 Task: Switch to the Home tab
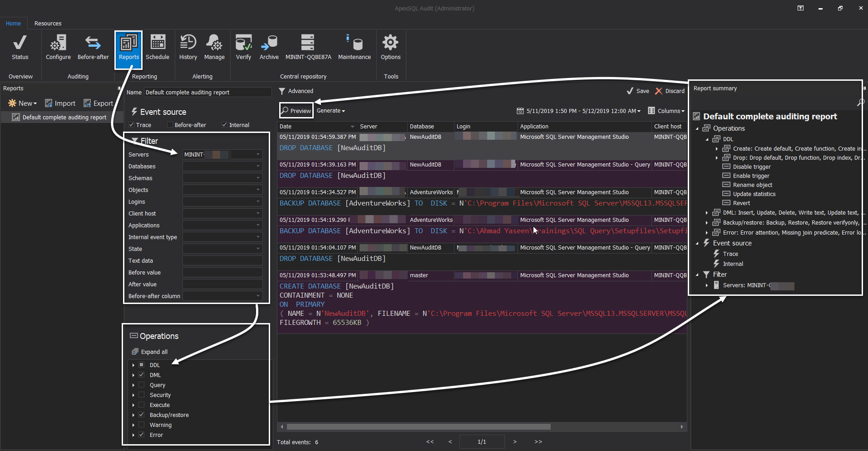13,24
